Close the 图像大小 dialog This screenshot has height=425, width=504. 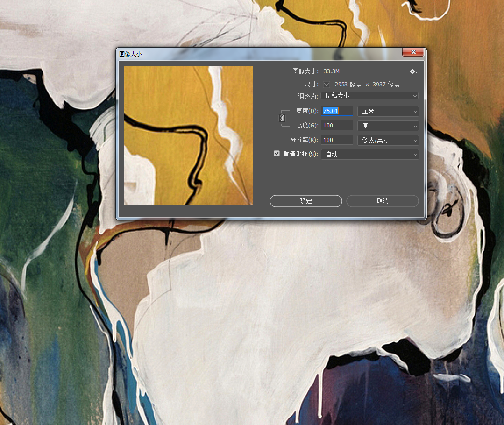click(x=413, y=52)
